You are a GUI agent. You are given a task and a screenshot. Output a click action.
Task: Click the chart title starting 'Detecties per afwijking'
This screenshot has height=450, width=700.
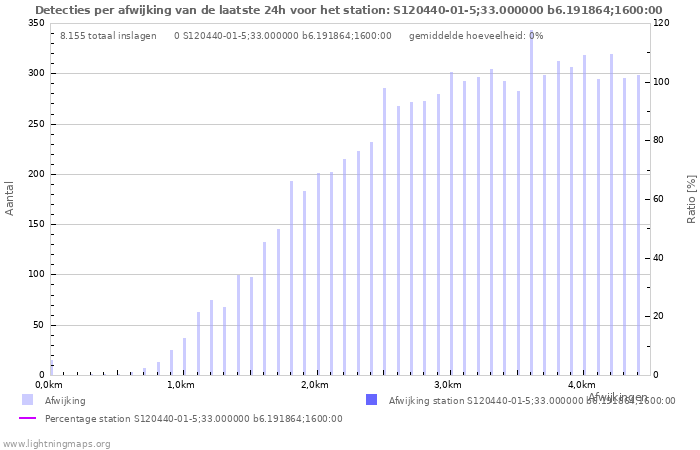pos(349,10)
